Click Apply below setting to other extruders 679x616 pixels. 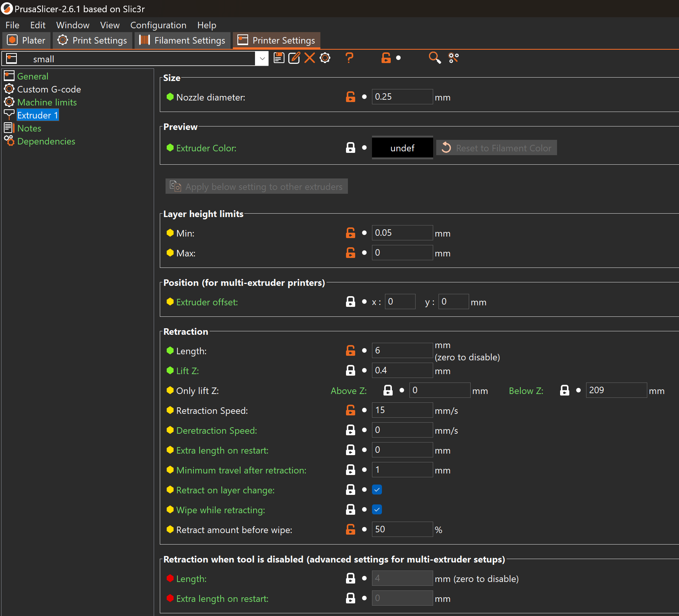[257, 186]
